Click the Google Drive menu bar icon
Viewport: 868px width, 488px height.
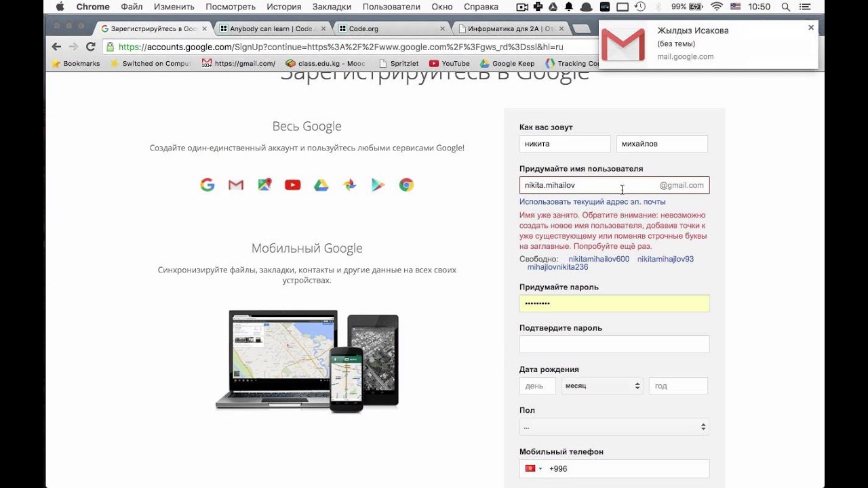point(553,7)
